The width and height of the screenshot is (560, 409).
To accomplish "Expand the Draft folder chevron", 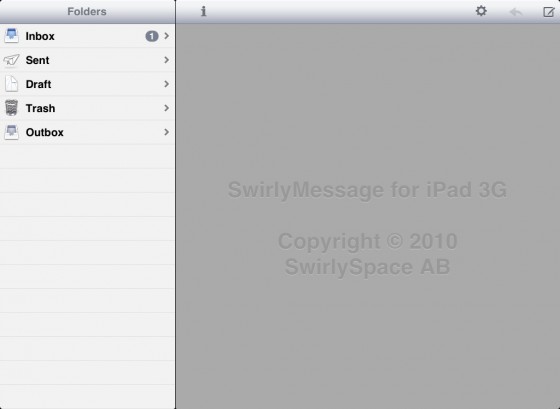I will tap(166, 84).
